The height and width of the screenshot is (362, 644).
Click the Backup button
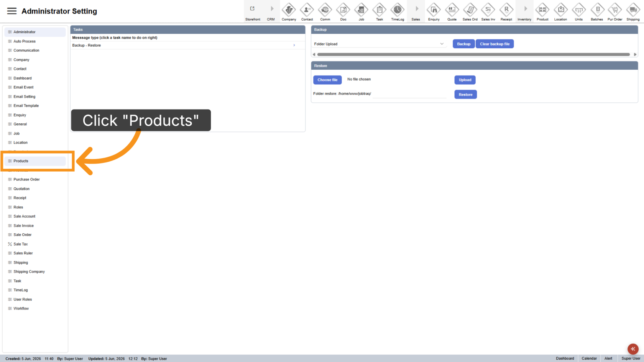[x=463, y=44]
